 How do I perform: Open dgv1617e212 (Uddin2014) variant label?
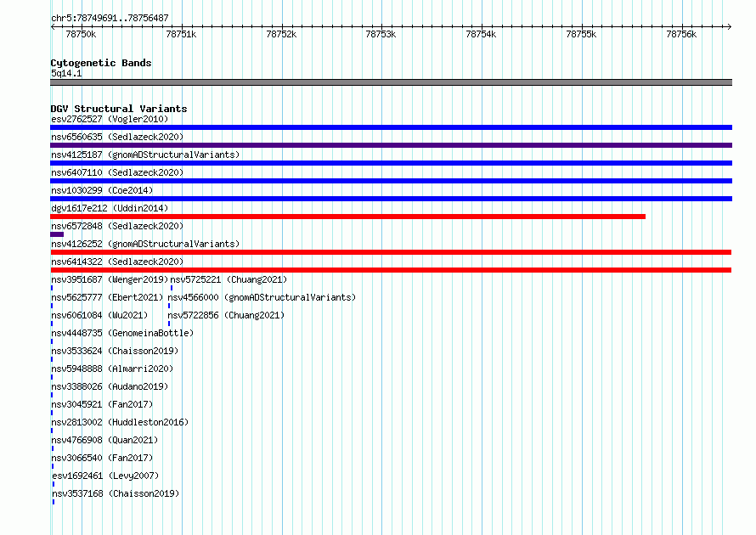coord(110,208)
